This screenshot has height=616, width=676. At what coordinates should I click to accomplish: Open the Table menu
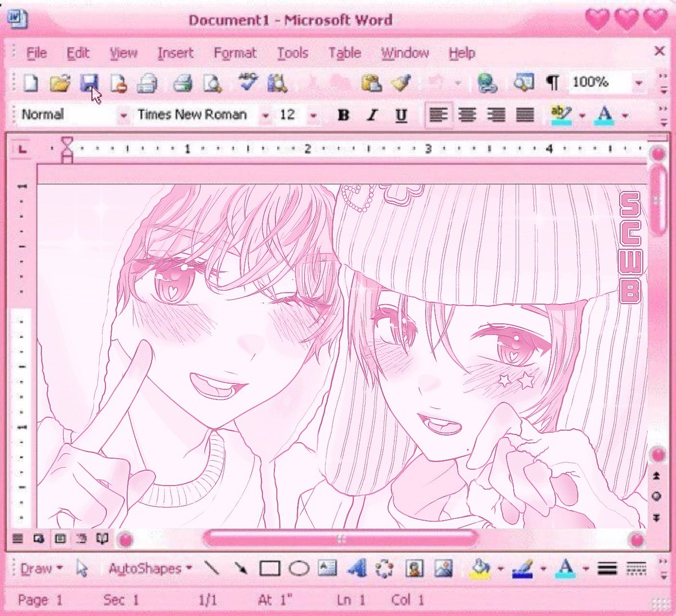(x=345, y=53)
